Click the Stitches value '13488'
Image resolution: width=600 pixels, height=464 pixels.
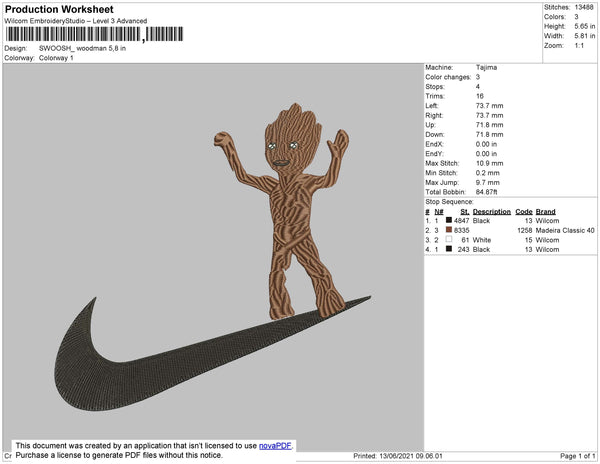click(584, 7)
